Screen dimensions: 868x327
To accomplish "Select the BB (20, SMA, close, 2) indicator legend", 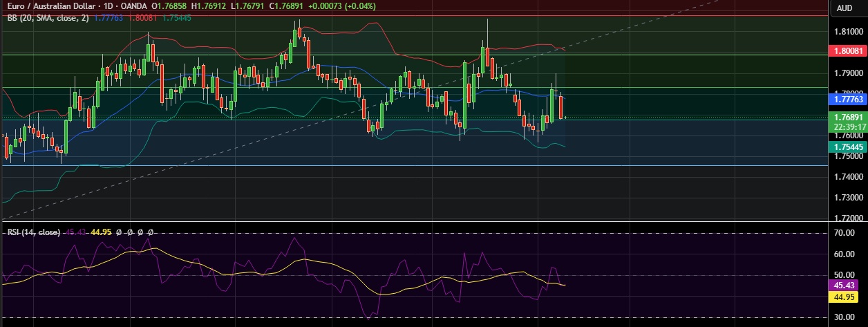I will [x=46, y=18].
